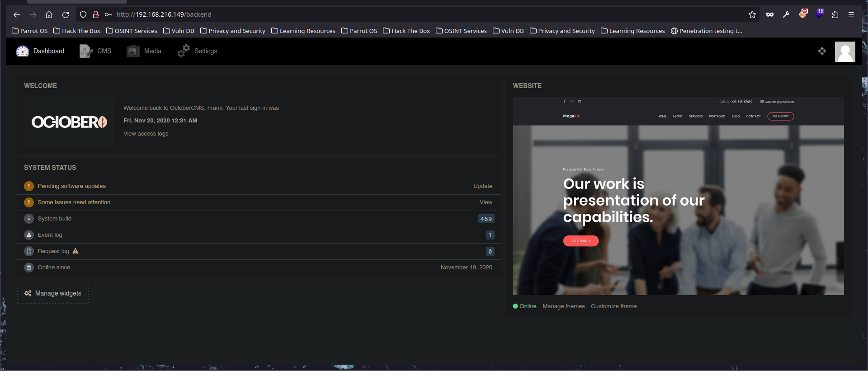
Task: Click the purple extension icon showing 15
Action: (x=819, y=14)
